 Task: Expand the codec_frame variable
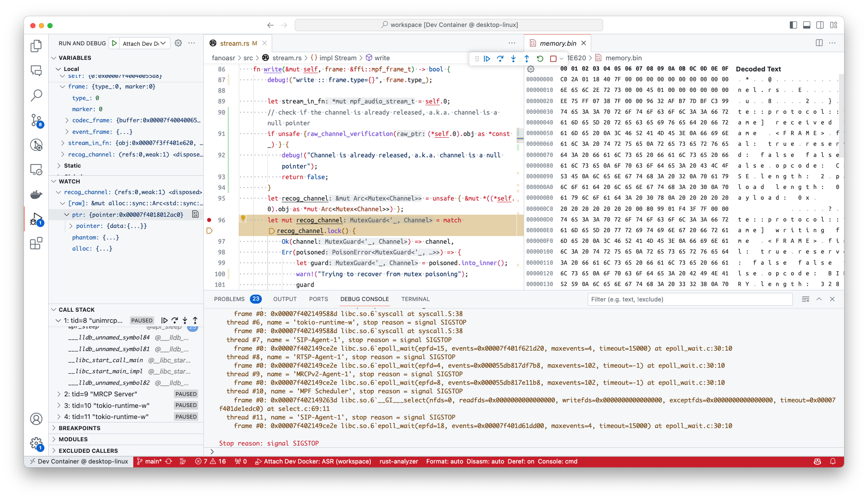[67, 121]
